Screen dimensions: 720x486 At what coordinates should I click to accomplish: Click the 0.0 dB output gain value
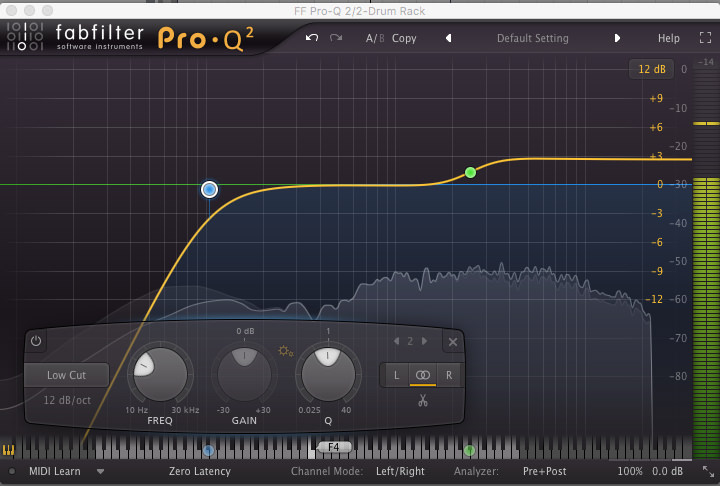(667, 471)
